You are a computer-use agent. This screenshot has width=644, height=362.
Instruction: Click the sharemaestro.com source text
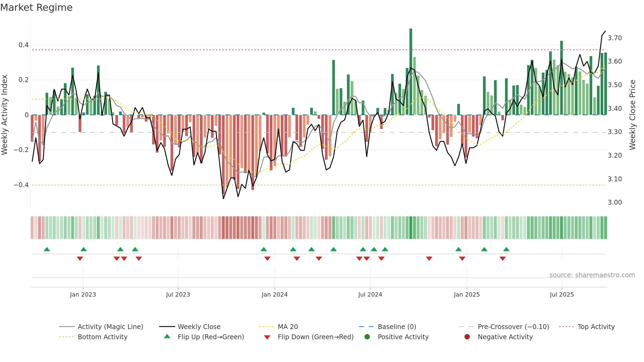[592, 275]
